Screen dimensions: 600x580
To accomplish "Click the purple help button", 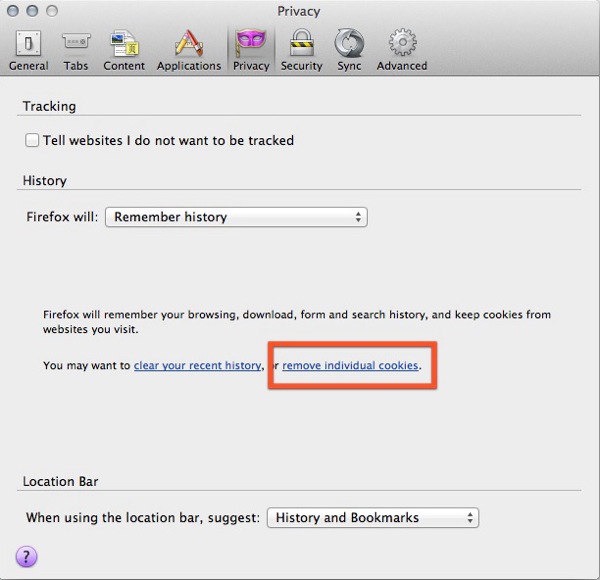I will point(26,556).
